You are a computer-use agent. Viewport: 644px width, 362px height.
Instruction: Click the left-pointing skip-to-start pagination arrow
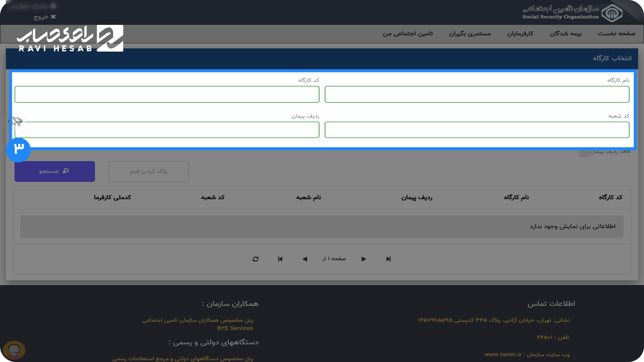[280, 259]
